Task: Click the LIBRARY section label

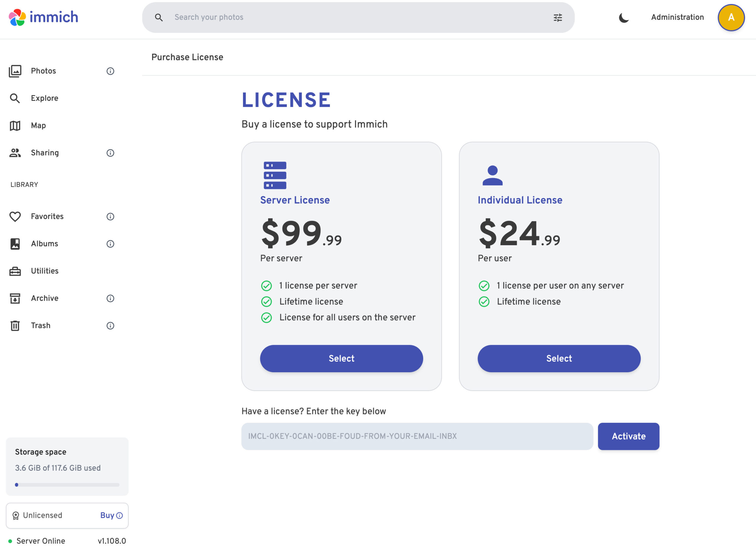Action: (x=24, y=185)
